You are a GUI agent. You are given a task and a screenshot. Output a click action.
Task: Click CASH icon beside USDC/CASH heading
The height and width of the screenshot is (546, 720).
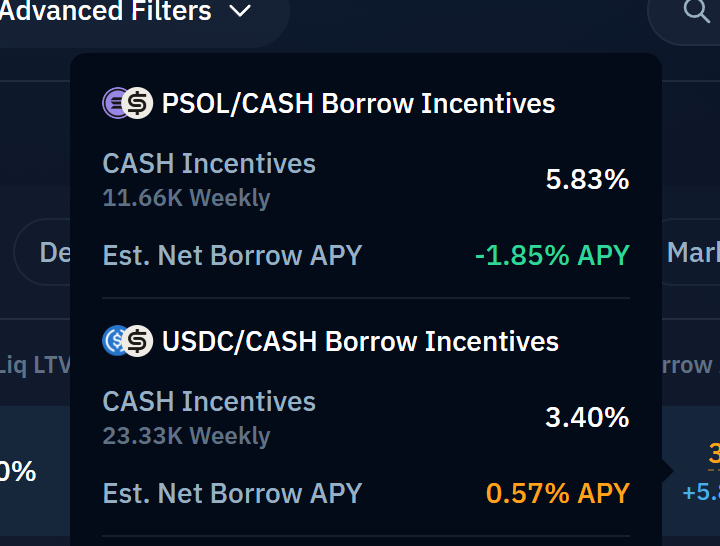[138, 341]
